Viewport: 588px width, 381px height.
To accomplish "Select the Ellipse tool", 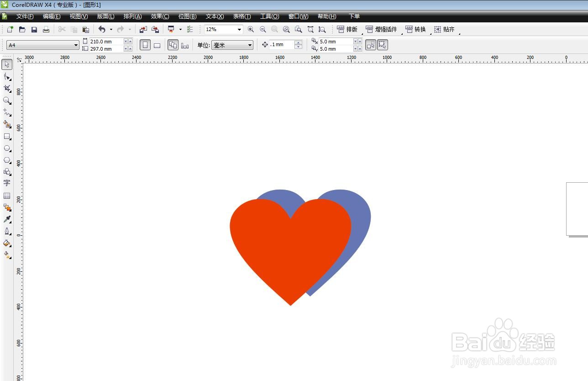I will [x=7, y=148].
